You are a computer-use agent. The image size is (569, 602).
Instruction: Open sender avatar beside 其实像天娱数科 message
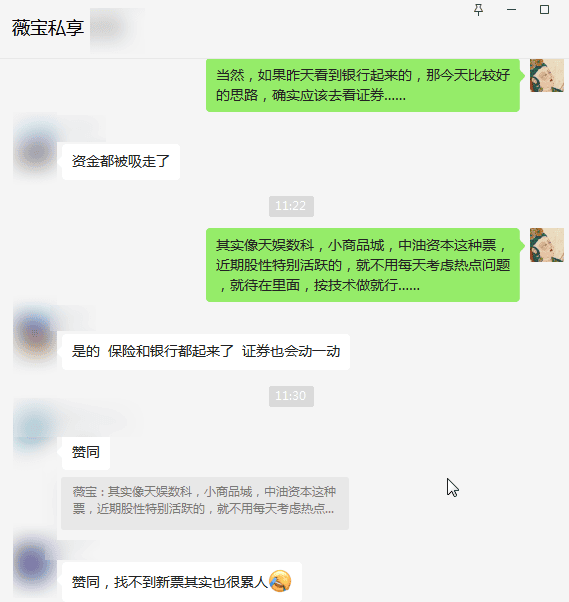point(547,245)
